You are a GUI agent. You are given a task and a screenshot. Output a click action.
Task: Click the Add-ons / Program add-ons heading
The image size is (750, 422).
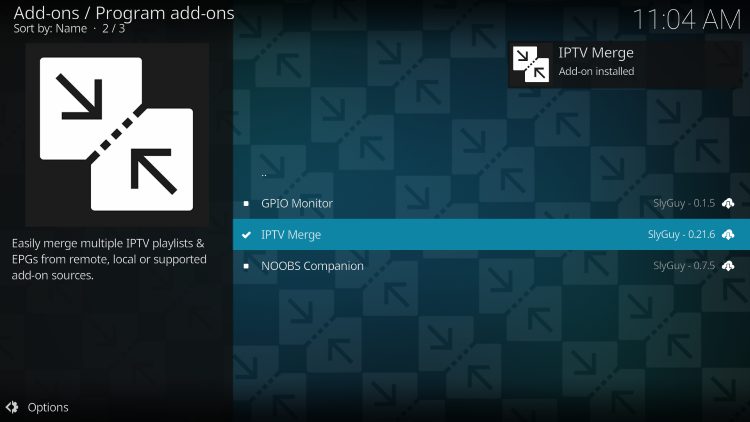(x=124, y=13)
